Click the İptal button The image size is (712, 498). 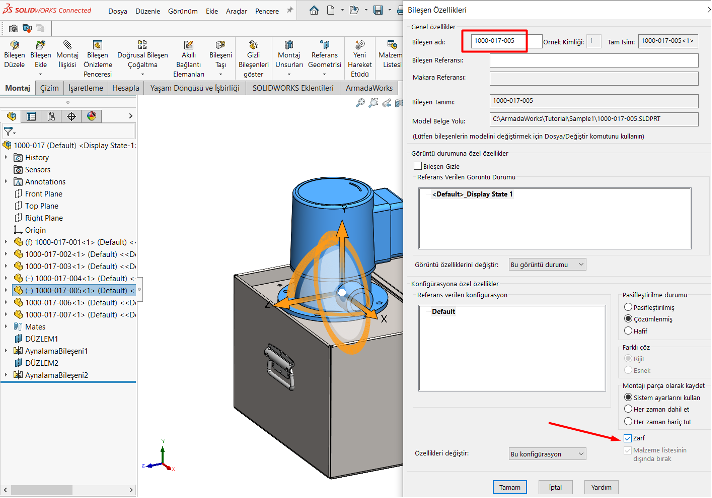(555, 487)
